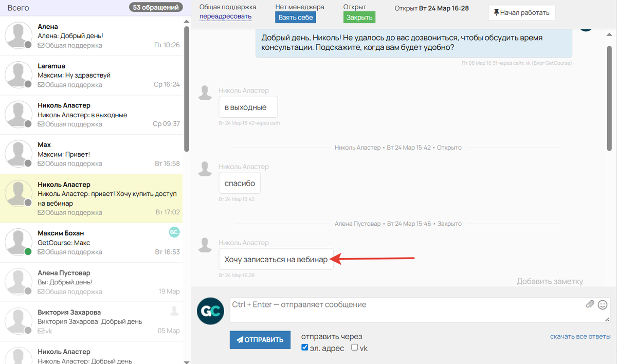The height and width of the screenshot is (364, 617).
Task: Open the Max conversation in the list
Action: [x=93, y=154]
